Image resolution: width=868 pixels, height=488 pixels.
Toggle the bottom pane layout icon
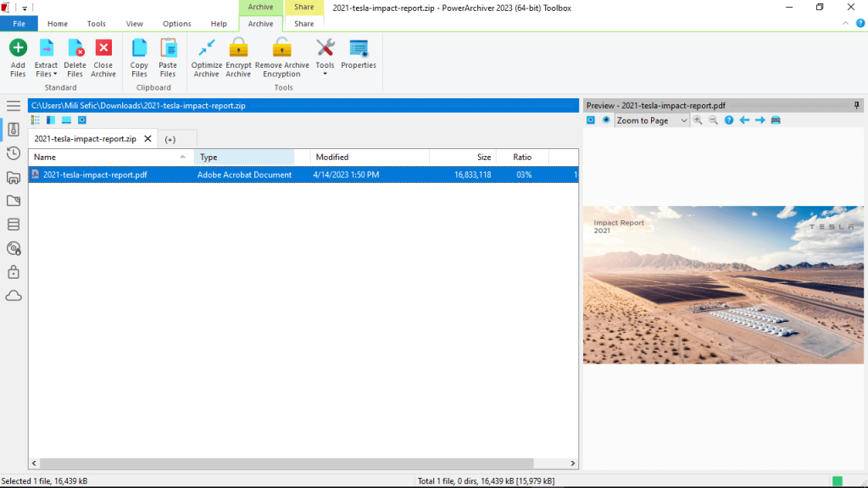[66, 120]
